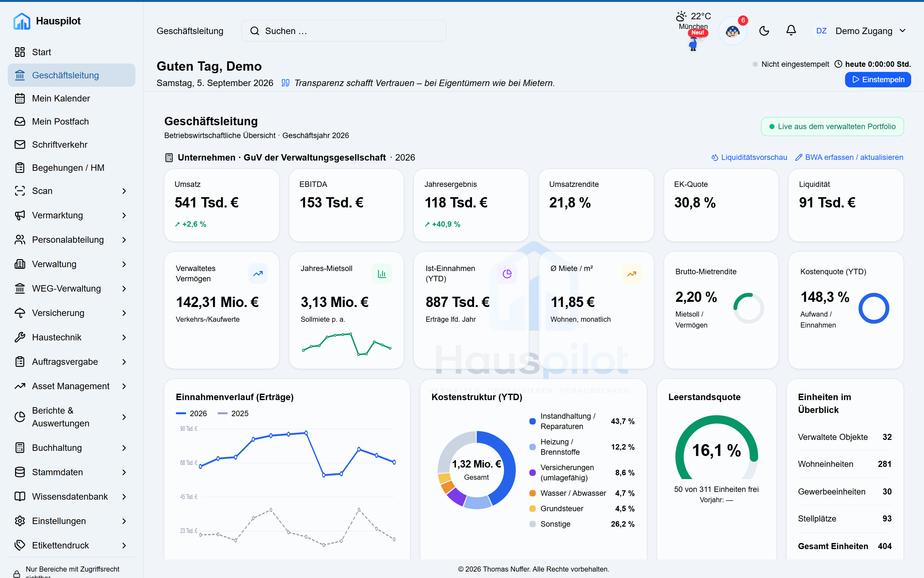Open the Demo Zugang user dropdown
Viewport: 924px width, 578px height.
(x=860, y=31)
